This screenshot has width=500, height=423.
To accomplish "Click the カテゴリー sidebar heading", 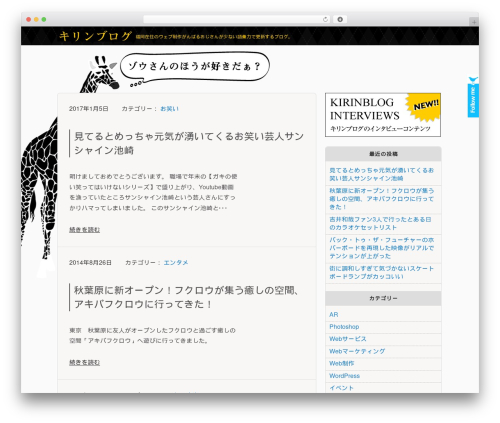I will pos(383,298).
